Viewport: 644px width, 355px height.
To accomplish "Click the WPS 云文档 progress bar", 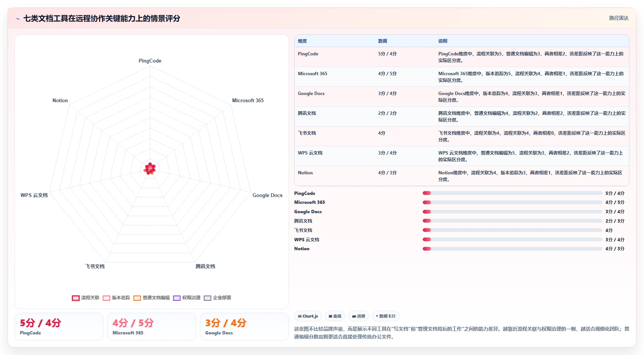I will 512,240.
